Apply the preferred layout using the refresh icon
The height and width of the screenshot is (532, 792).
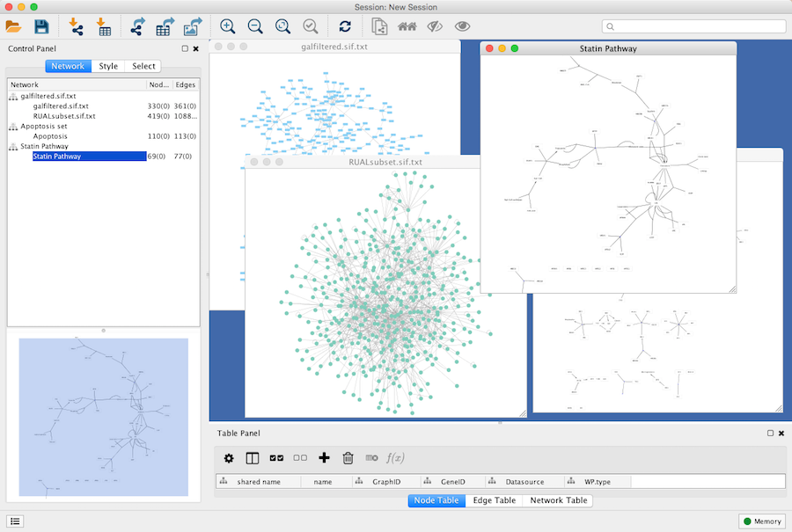coord(345,27)
